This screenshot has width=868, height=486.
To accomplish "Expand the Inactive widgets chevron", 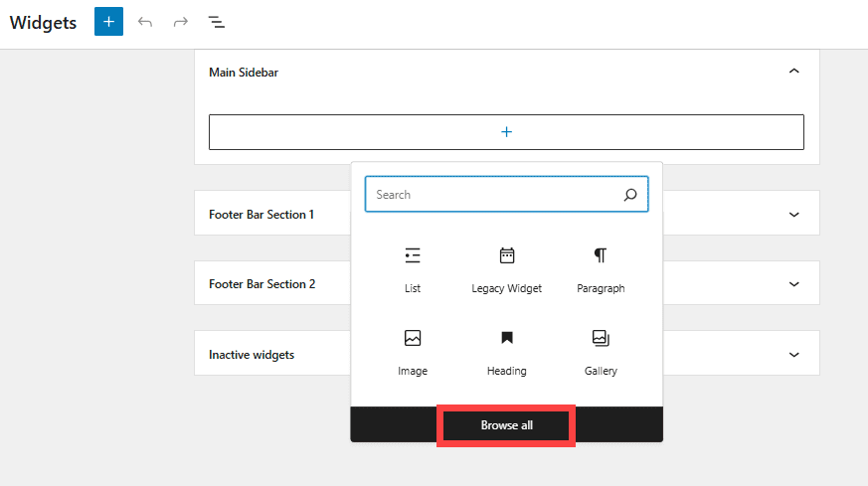I will tap(793, 354).
